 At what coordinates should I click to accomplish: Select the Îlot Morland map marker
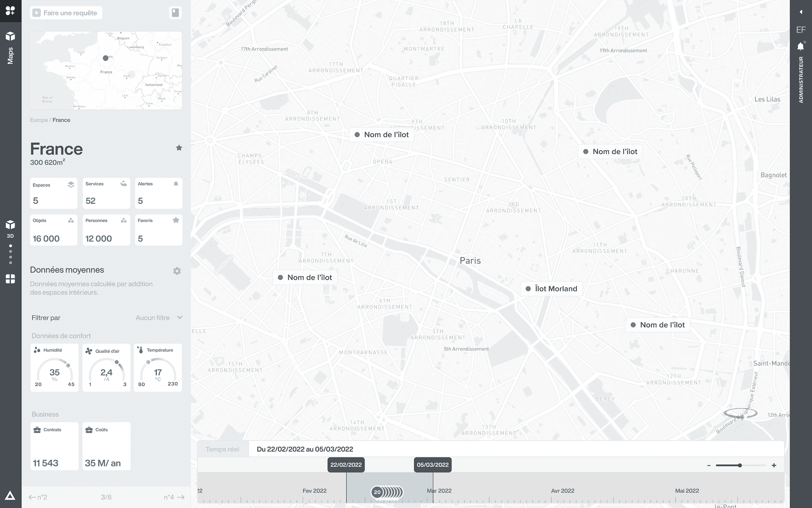click(551, 289)
